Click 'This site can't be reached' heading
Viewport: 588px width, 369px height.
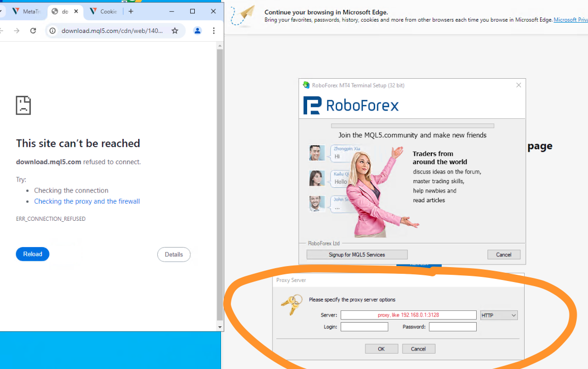(78, 143)
